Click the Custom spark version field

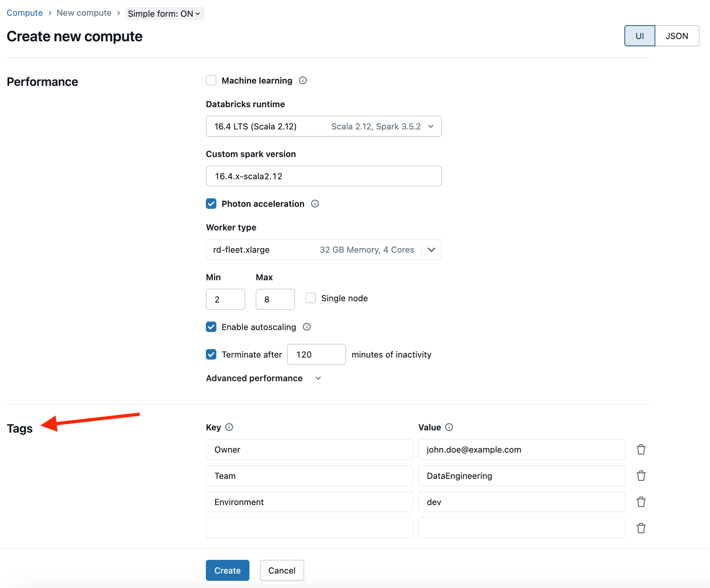[324, 176]
